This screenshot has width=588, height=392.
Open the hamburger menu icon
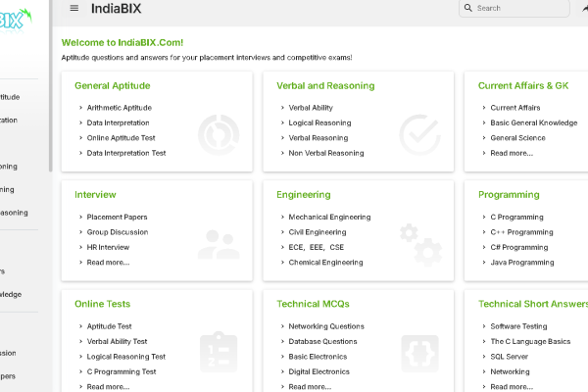pyautogui.click(x=74, y=8)
